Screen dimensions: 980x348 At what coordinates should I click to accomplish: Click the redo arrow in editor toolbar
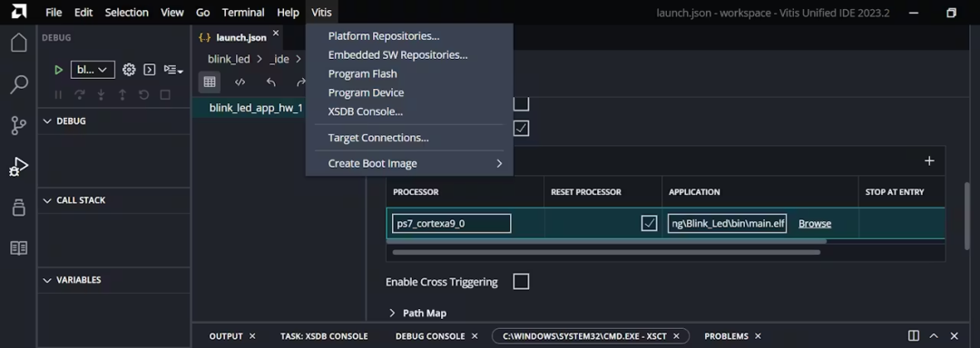pyautogui.click(x=300, y=82)
